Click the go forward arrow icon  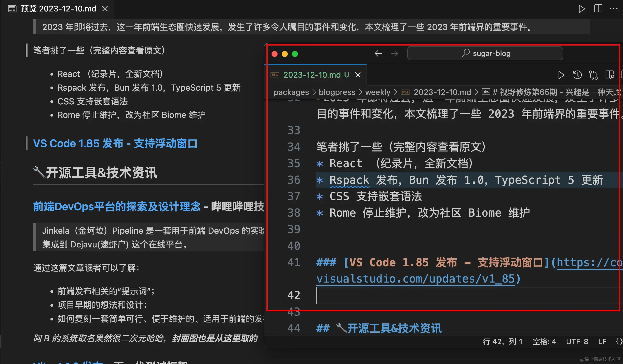click(394, 53)
